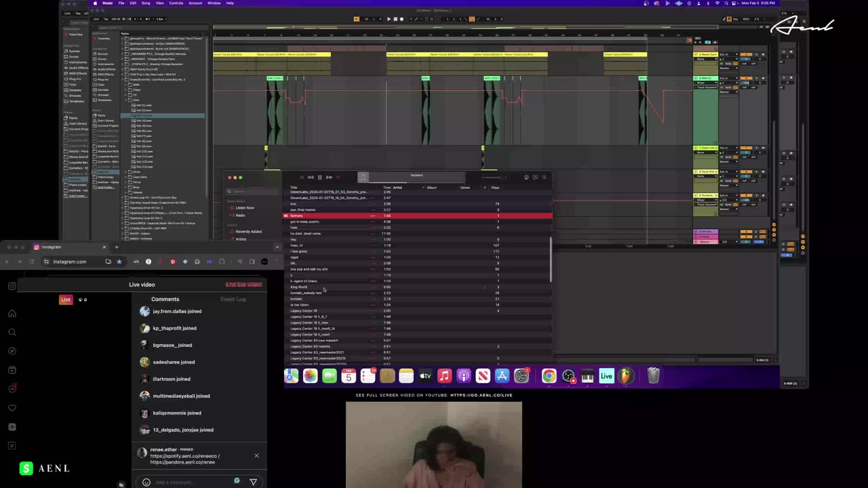The image size is (868, 488).
Task: Open Controls menu in menu bar
Action: click(x=176, y=3)
